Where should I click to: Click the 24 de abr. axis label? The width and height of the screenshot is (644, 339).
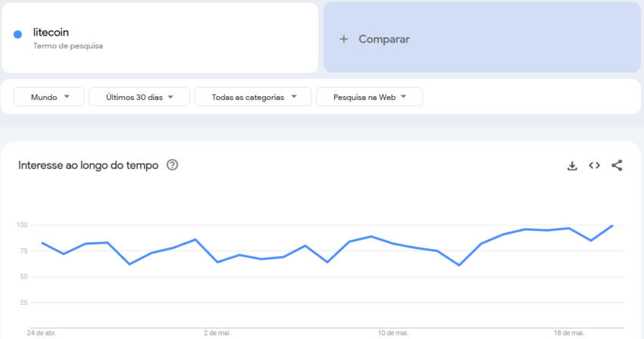(42, 333)
